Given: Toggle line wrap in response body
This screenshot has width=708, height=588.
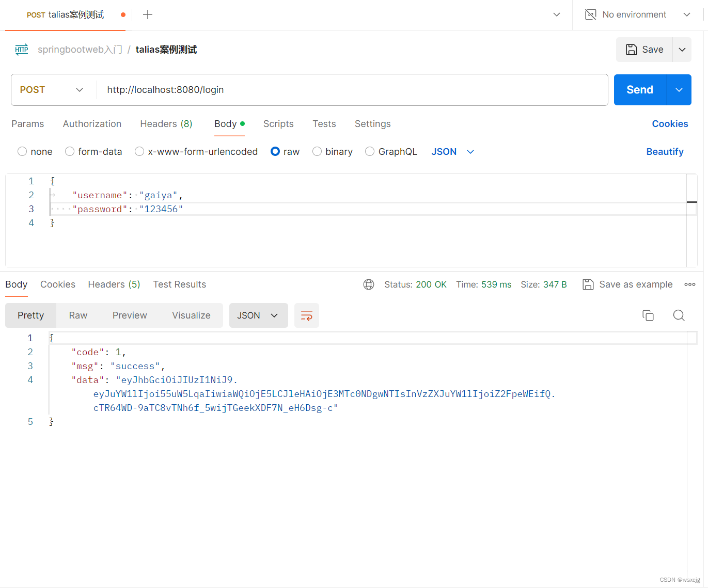Looking at the screenshot, I should (307, 315).
